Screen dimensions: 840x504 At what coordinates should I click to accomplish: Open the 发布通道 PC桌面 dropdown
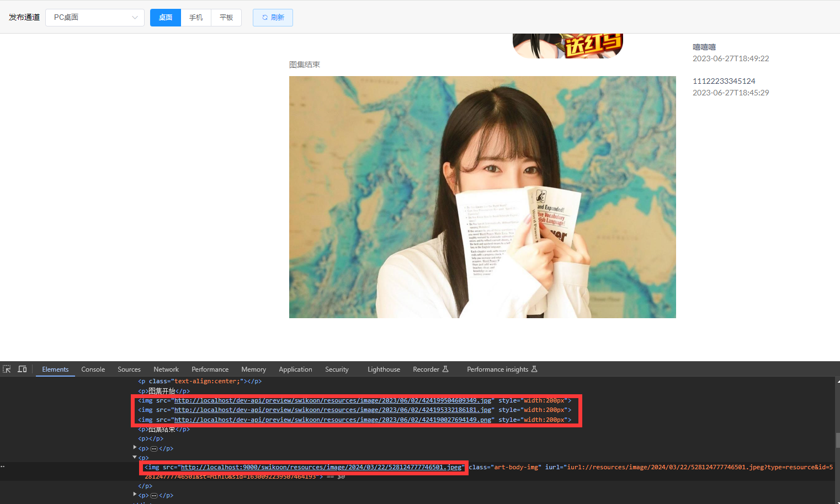tap(95, 18)
